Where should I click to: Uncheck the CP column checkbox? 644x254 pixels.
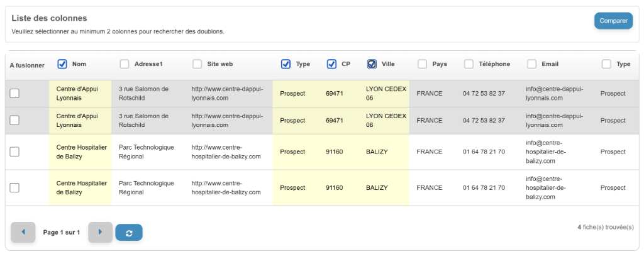(332, 64)
